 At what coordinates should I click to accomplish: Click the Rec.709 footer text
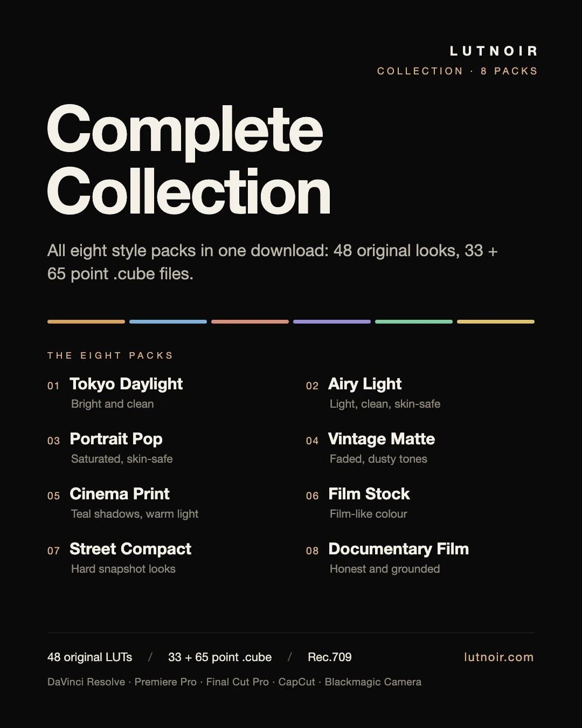click(330, 657)
